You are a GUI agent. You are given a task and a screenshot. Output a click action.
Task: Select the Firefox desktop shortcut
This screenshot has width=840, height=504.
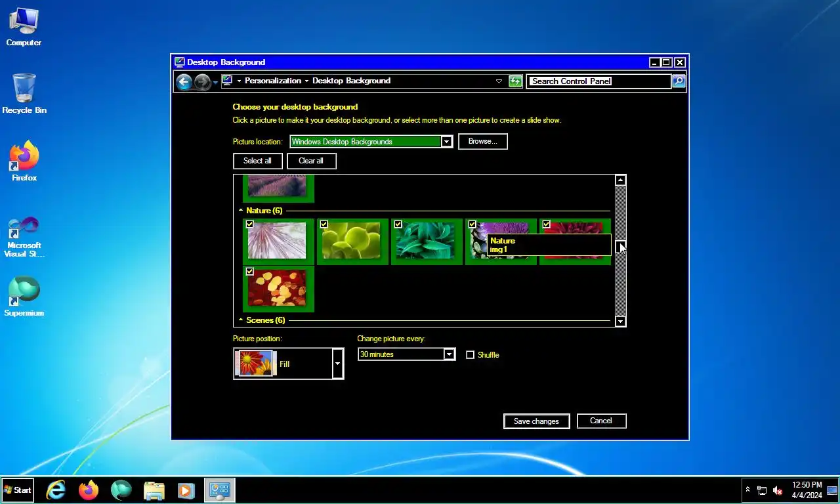click(x=24, y=161)
